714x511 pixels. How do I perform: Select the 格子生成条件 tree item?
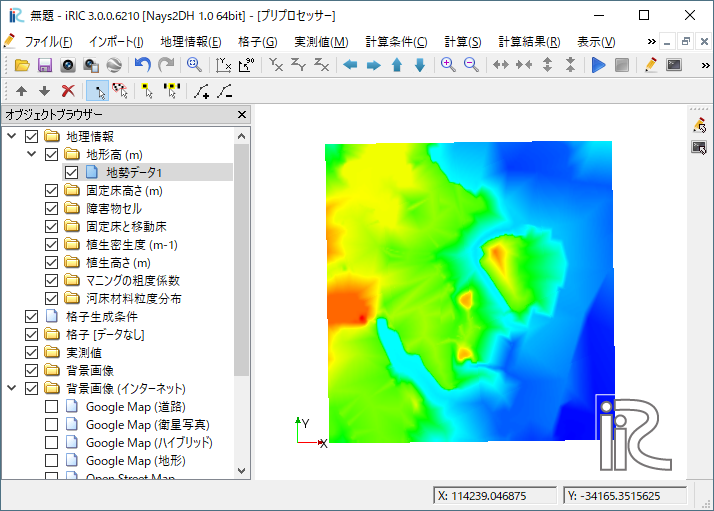[x=102, y=317]
